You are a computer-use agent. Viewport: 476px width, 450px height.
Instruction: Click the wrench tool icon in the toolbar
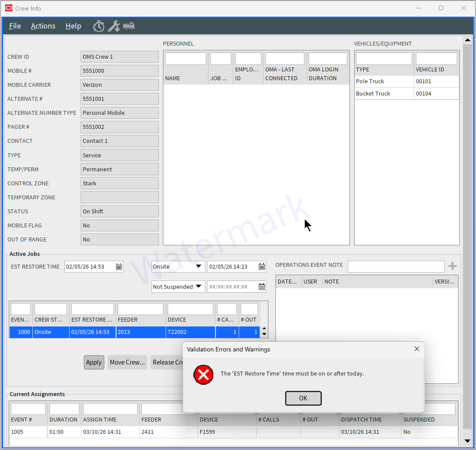click(x=114, y=26)
